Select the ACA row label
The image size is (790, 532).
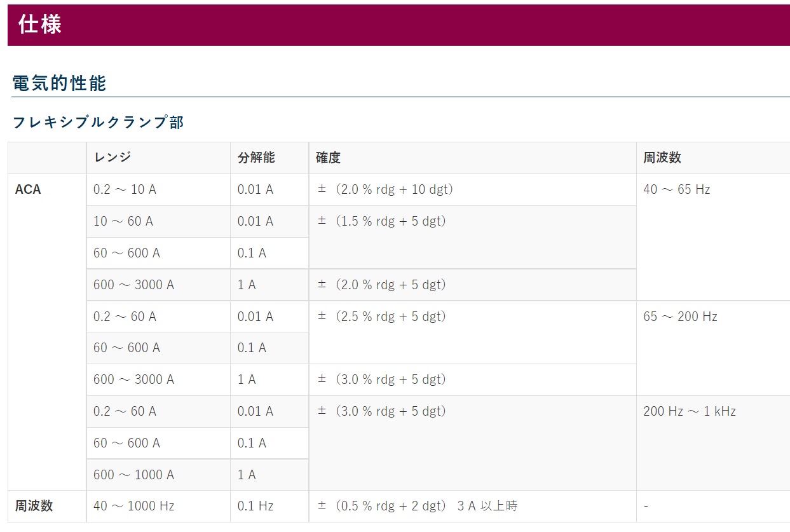pyautogui.click(x=47, y=332)
